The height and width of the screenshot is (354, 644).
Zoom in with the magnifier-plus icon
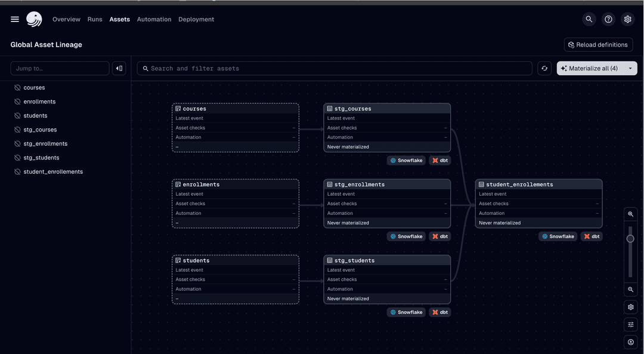[x=630, y=214]
